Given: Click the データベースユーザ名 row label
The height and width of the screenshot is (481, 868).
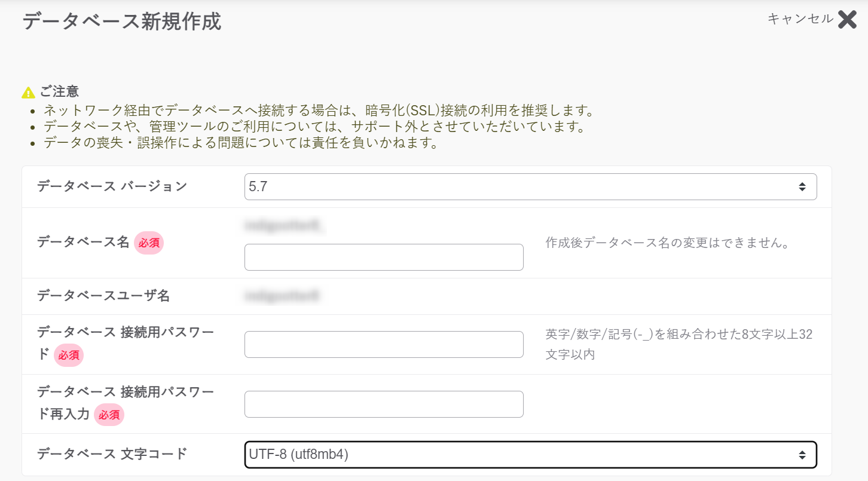Looking at the screenshot, I should [x=103, y=296].
